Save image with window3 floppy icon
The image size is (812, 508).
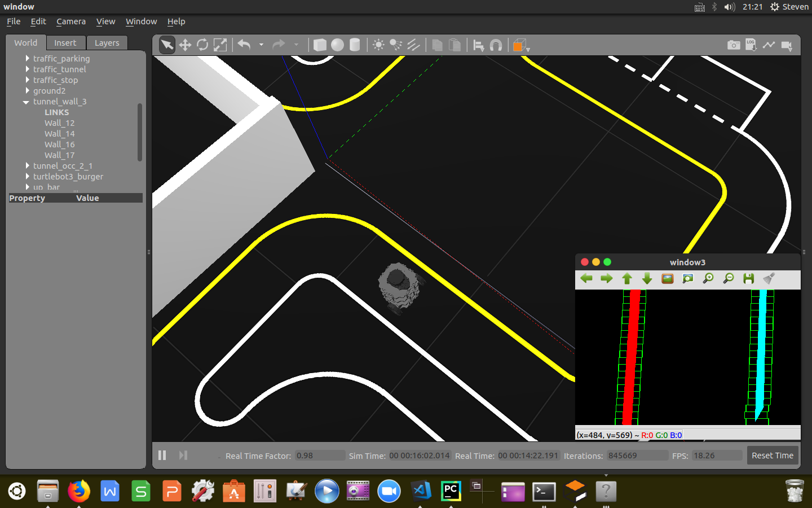[749, 278]
